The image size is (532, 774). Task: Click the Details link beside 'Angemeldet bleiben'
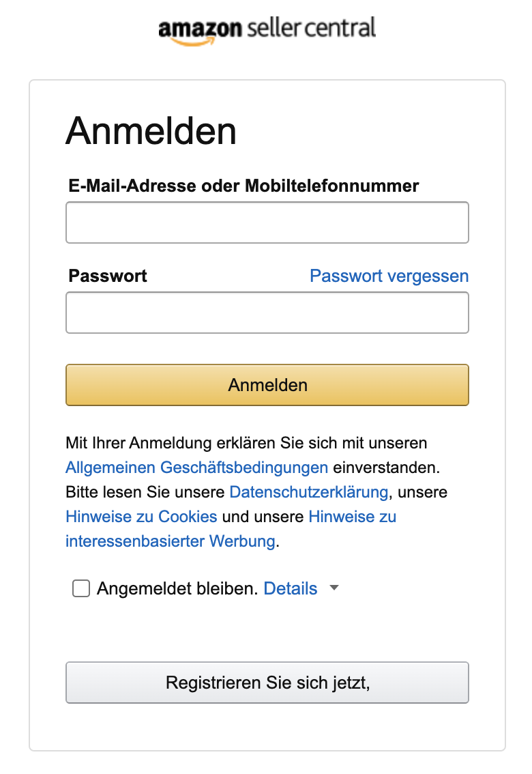click(291, 588)
